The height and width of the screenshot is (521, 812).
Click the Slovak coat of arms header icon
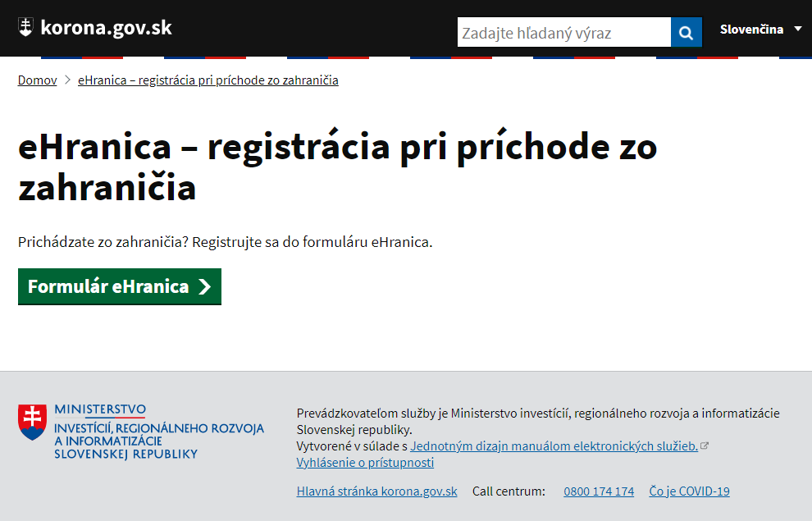(x=25, y=27)
